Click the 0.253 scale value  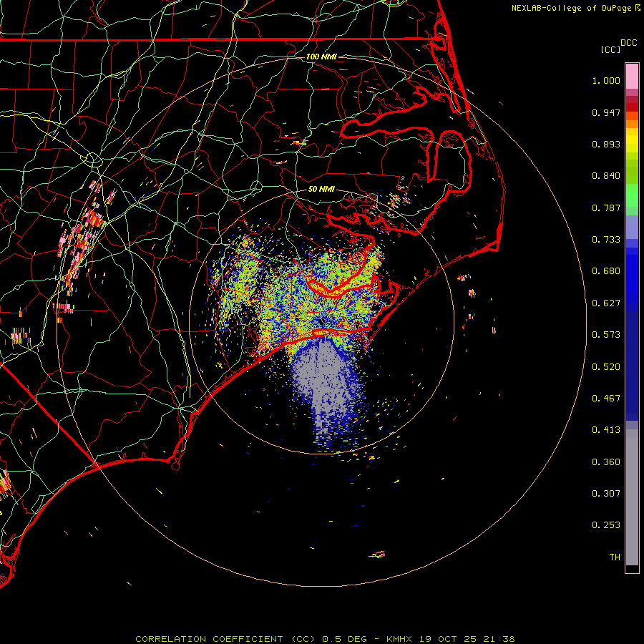point(606,525)
